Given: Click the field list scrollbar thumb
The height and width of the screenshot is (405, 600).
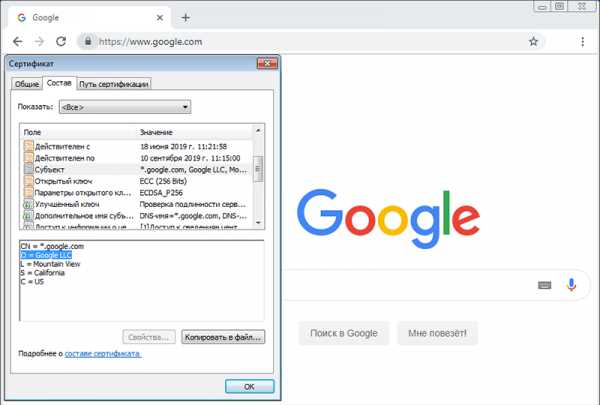Looking at the screenshot, I should 258,169.
